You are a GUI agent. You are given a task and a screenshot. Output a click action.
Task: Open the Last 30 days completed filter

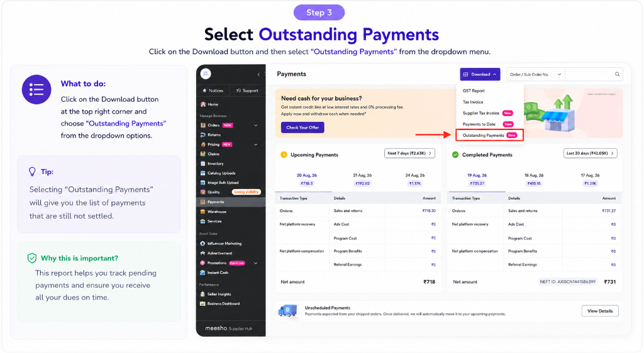point(590,153)
